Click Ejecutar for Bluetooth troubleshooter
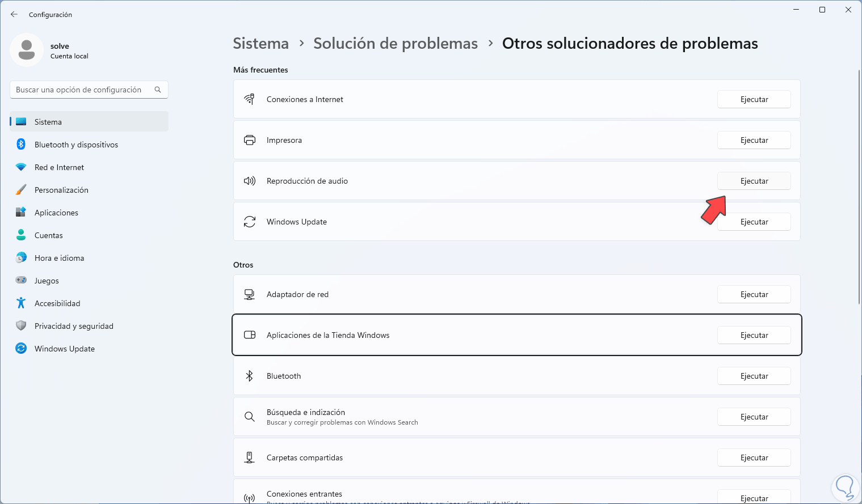The image size is (862, 504). pos(754,376)
